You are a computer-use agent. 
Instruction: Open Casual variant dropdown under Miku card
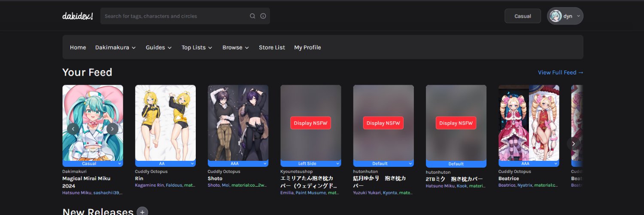93,163
